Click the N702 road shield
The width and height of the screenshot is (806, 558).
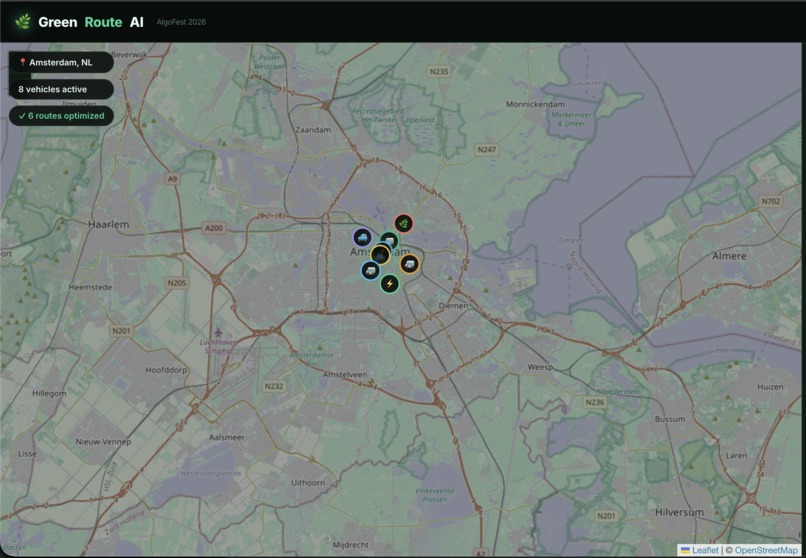(x=771, y=201)
